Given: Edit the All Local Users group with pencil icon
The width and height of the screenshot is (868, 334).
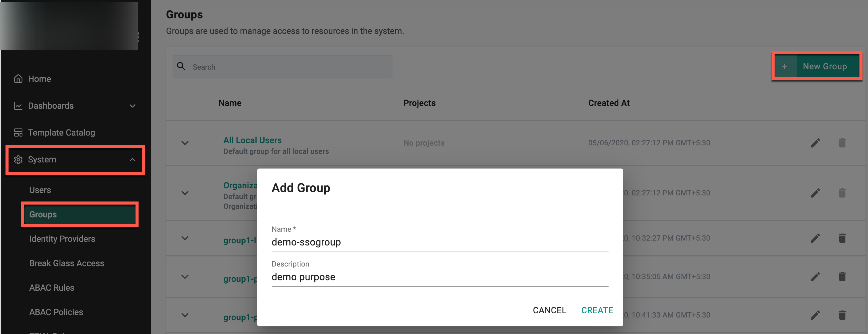Looking at the screenshot, I should pos(816,143).
